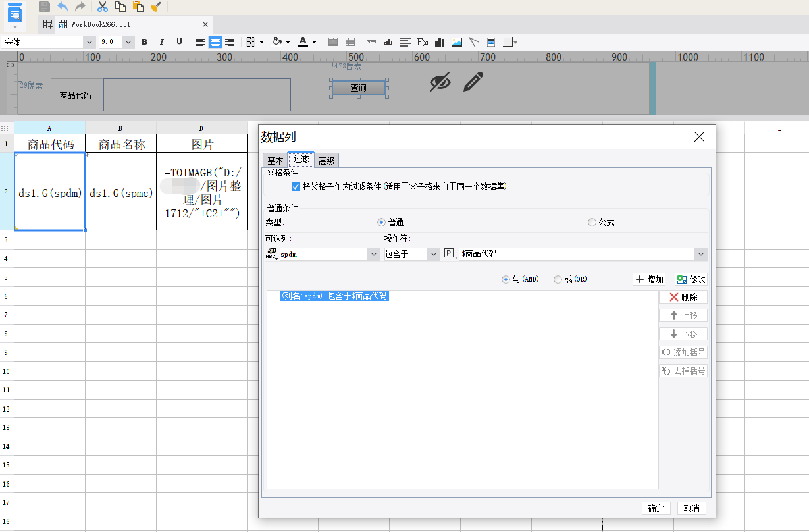Align cell text right
This screenshot has height=532, width=809.
tap(230, 42)
